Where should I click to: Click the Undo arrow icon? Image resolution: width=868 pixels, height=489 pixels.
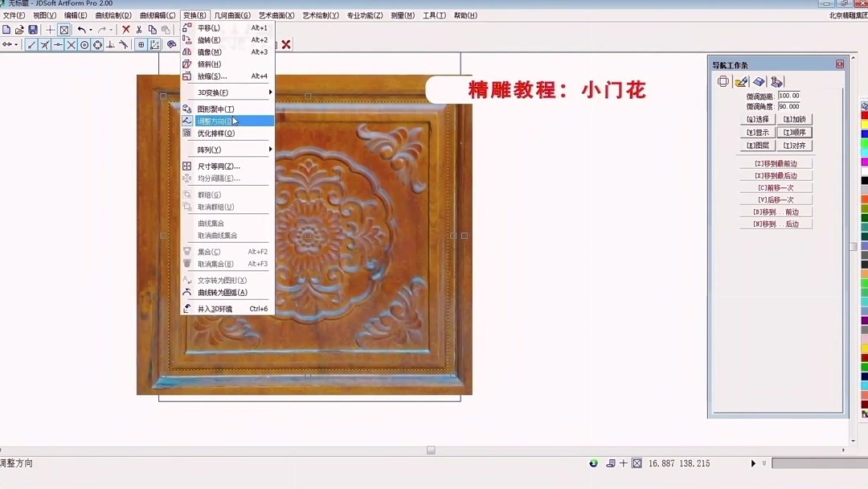[81, 29]
